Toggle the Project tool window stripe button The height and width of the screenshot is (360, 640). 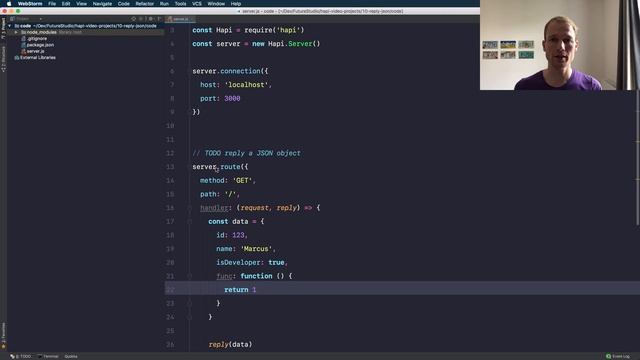(x=3, y=29)
